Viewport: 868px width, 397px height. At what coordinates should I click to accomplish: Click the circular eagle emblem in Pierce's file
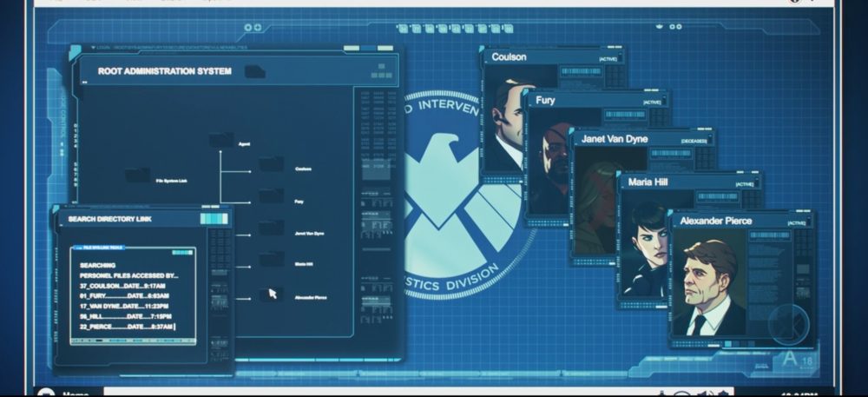pyautogui.click(x=789, y=324)
